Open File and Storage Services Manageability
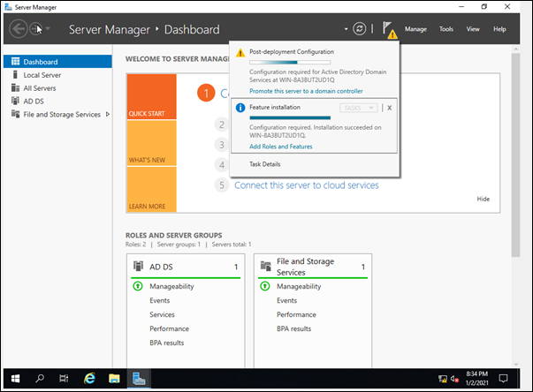Screen dimensions: 533x392 click(299, 286)
